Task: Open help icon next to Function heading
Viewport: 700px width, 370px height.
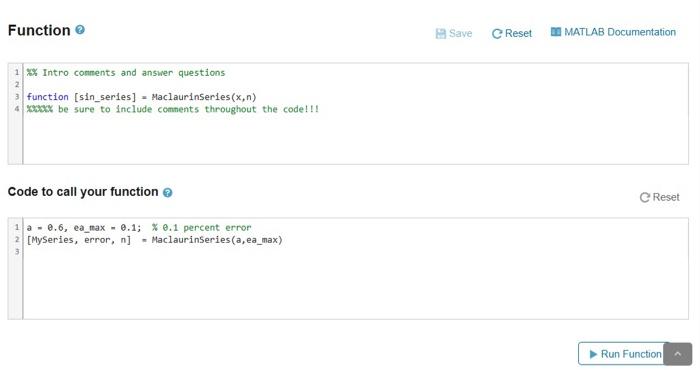Action: tap(80, 30)
